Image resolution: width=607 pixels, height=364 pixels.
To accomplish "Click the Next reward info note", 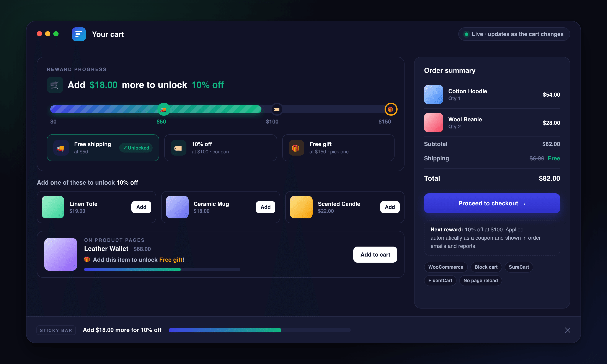I will pyautogui.click(x=492, y=238).
